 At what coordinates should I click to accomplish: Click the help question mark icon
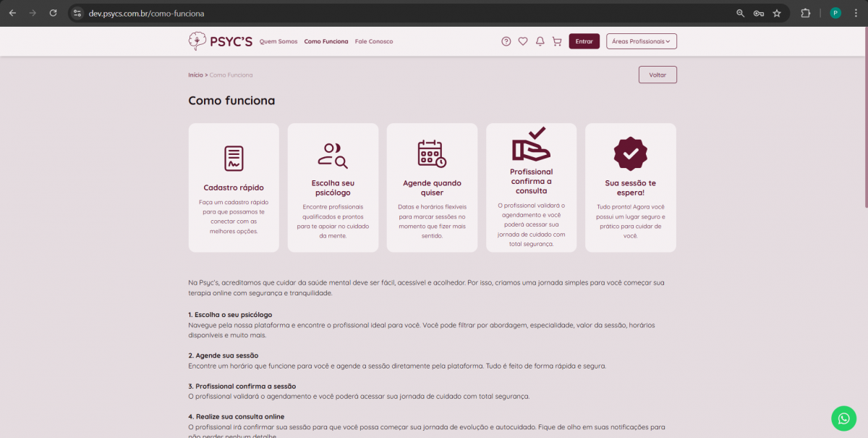[506, 41]
